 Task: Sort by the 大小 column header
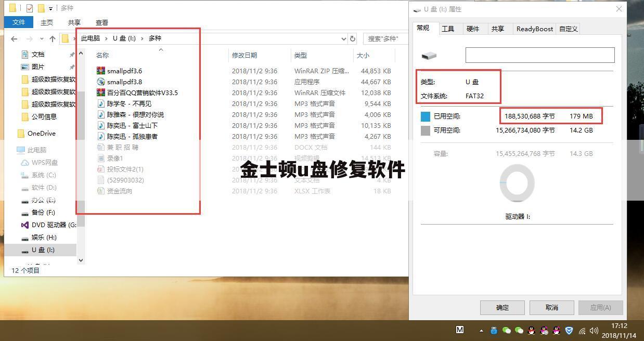click(x=363, y=55)
